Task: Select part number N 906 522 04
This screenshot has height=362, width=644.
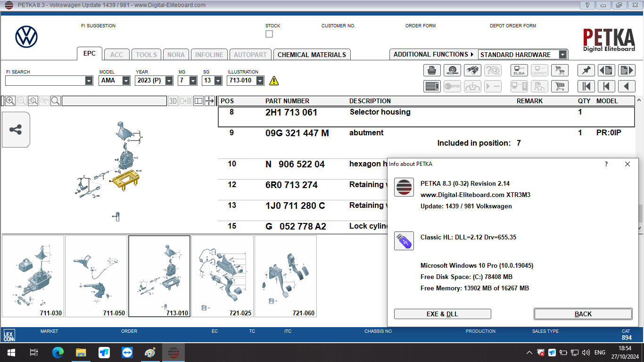Action: tap(295, 164)
